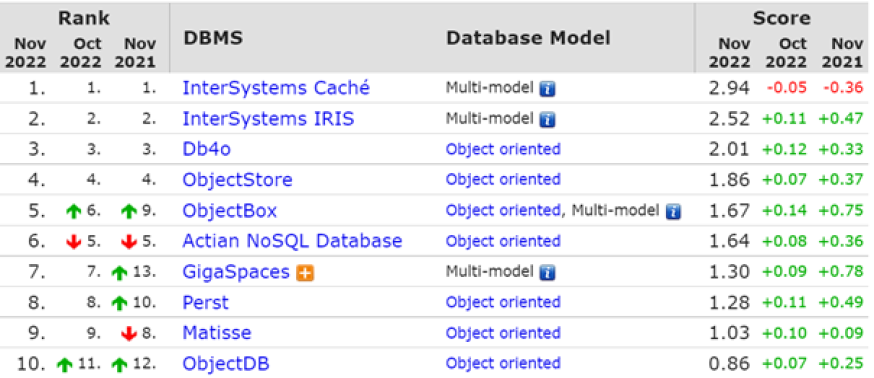
Task: Click orange plus icon beside GigaSpaces
Action: point(306,273)
